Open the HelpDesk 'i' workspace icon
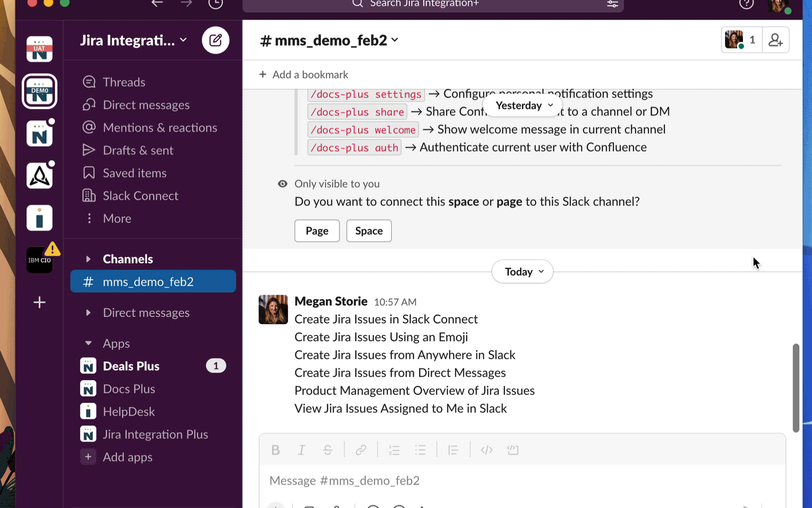Image resolution: width=812 pixels, height=508 pixels. click(40, 218)
